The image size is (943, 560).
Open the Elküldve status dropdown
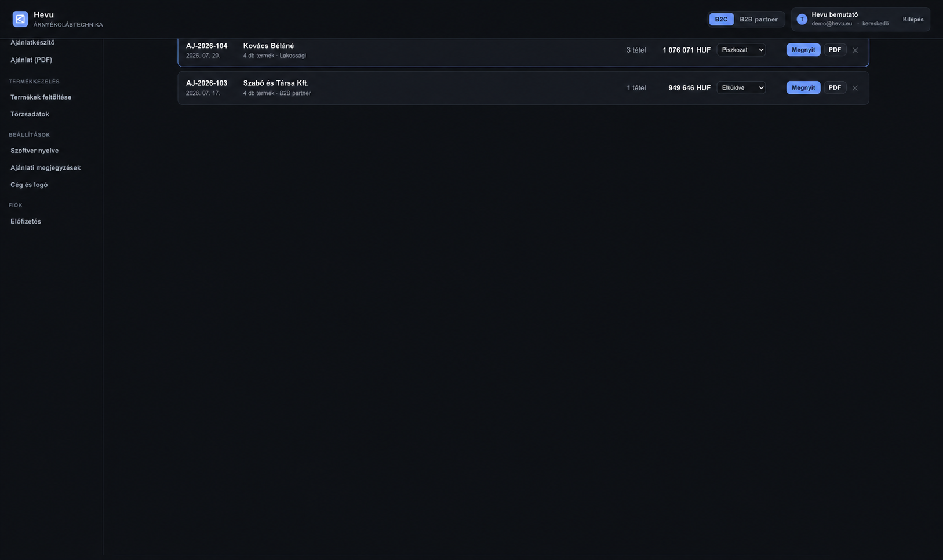point(741,87)
